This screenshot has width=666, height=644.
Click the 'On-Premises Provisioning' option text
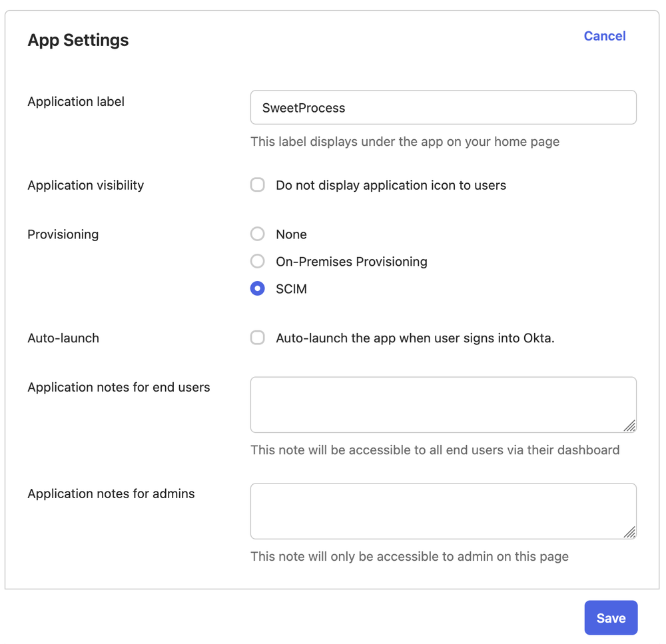pos(351,262)
